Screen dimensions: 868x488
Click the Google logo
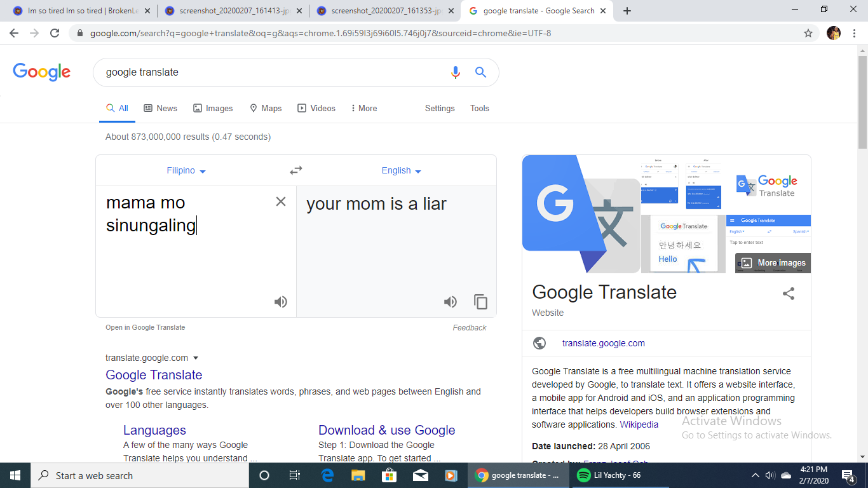[x=42, y=72]
